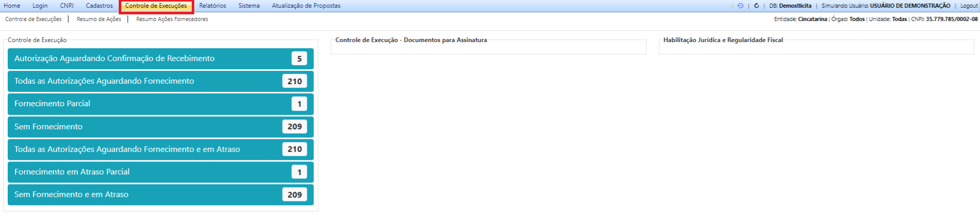
Task: Open Resumo Ações Fornecedores subtab
Action: point(172,19)
